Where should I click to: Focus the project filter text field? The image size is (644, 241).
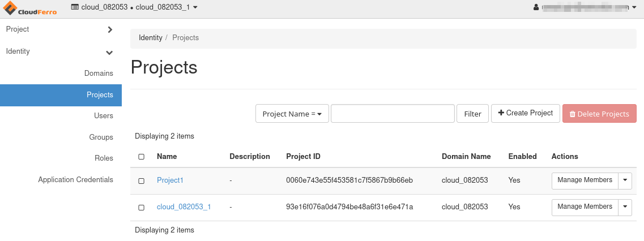393,114
